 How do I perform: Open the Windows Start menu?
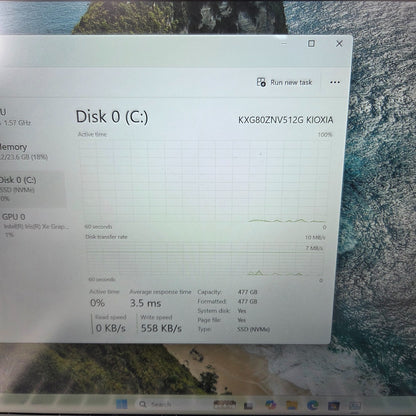pyautogui.click(x=122, y=404)
